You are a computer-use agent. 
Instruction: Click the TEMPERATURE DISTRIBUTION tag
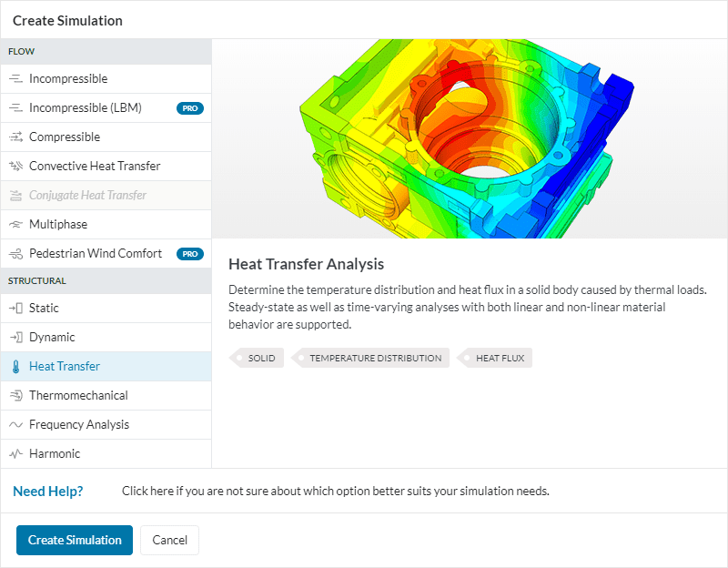click(x=375, y=358)
